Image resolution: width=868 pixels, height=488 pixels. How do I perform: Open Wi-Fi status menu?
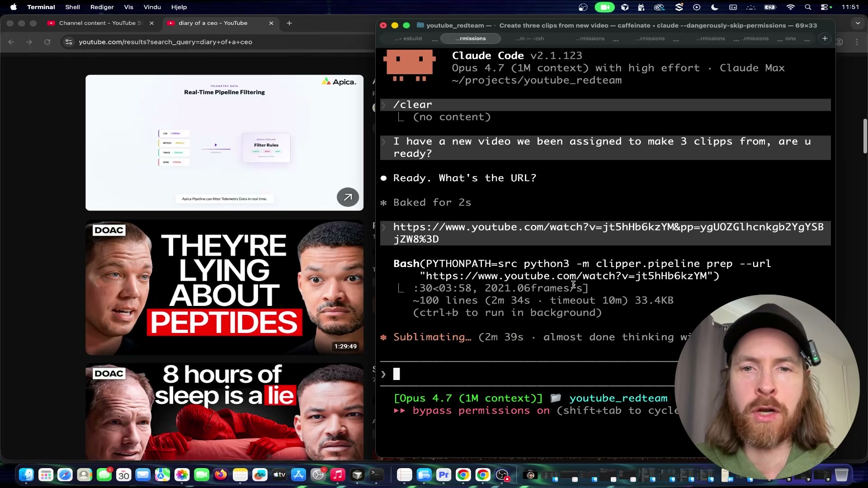791,7
